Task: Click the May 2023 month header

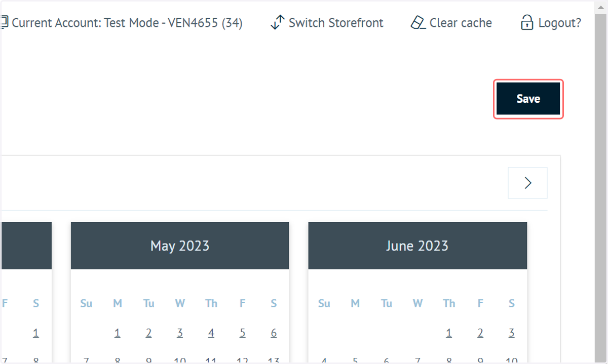Action: coord(180,246)
